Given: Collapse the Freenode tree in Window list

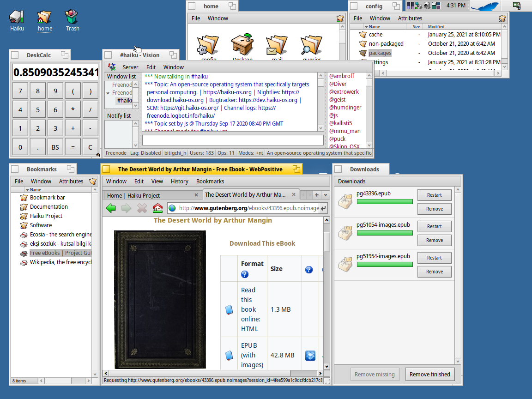Looking at the screenshot, I should pyautogui.click(x=108, y=93).
